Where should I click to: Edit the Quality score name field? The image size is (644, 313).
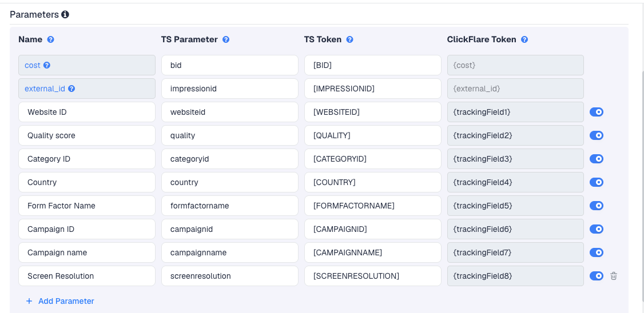pyautogui.click(x=87, y=135)
